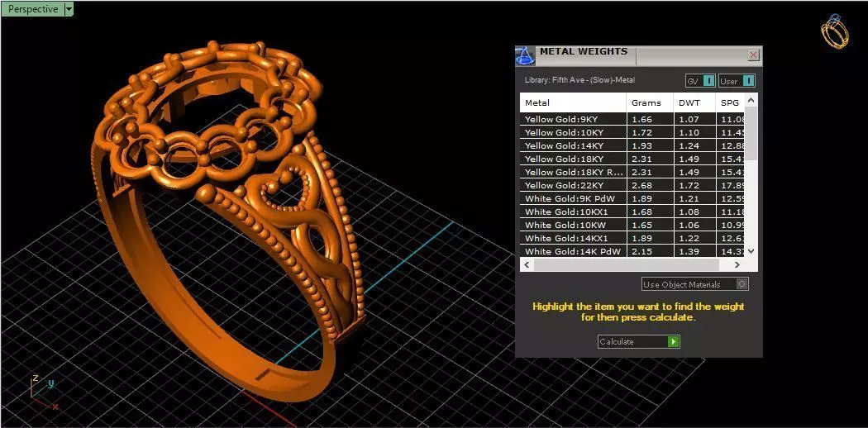This screenshot has height=428, width=868.
Task: Select the Yellow Gold:9KY row
Action: point(632,119)
